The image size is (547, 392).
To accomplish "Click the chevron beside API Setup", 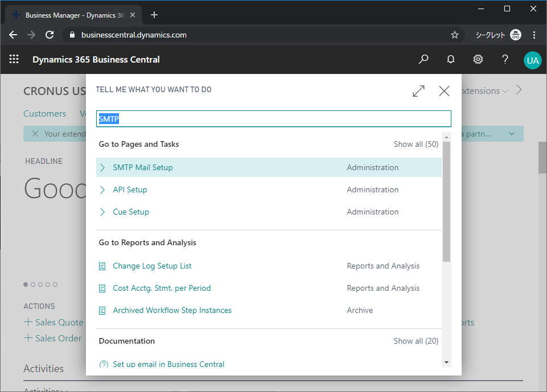I will pyautogui.click(x=102, y=189).
